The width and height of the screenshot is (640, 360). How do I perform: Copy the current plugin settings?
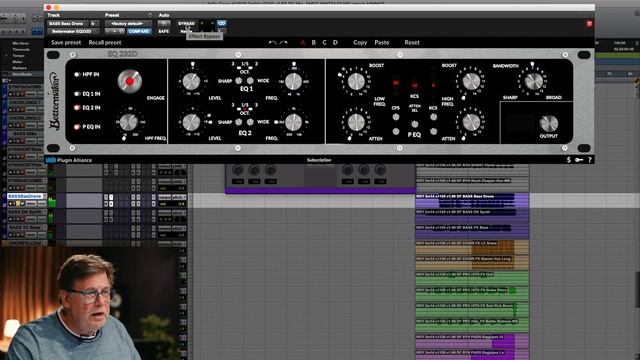point(360,42)
